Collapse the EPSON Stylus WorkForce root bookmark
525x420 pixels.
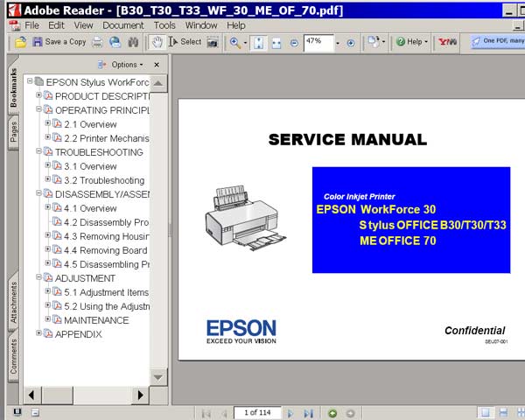point(30,81)
